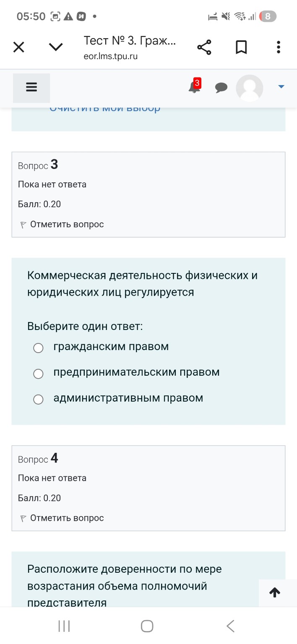Select answer "административным правом"
This screenshot has height=644, width=297.
(x=38, y=399)
